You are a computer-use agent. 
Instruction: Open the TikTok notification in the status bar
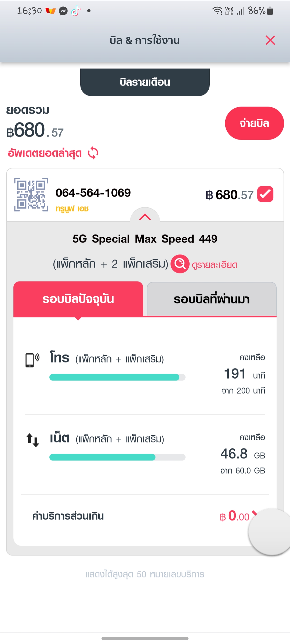(76, 11)
